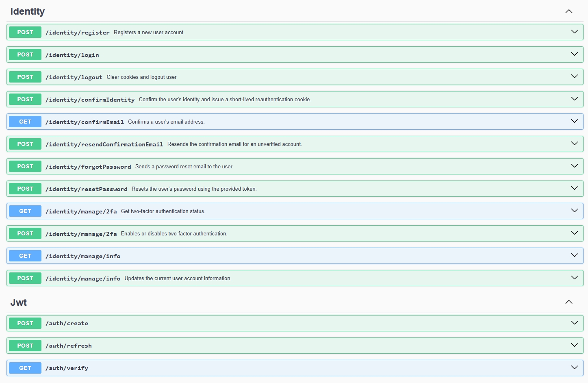Click the GET badge on /identity/manage/2fa

pyautogui.click(x=25, y=211)
